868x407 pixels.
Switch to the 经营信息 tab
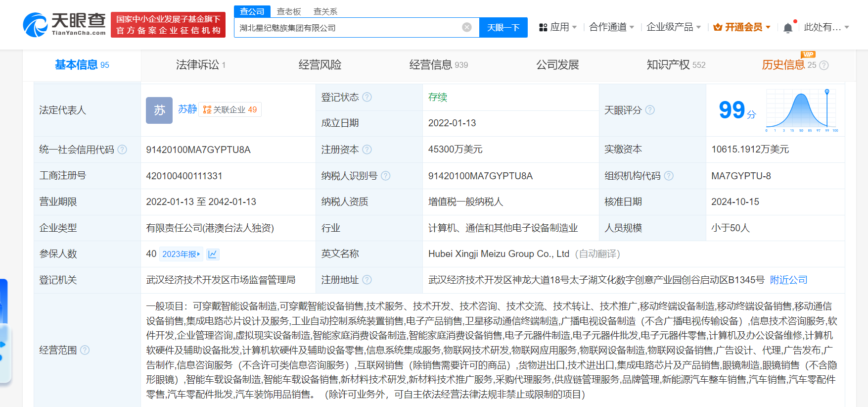pos(439,65)
